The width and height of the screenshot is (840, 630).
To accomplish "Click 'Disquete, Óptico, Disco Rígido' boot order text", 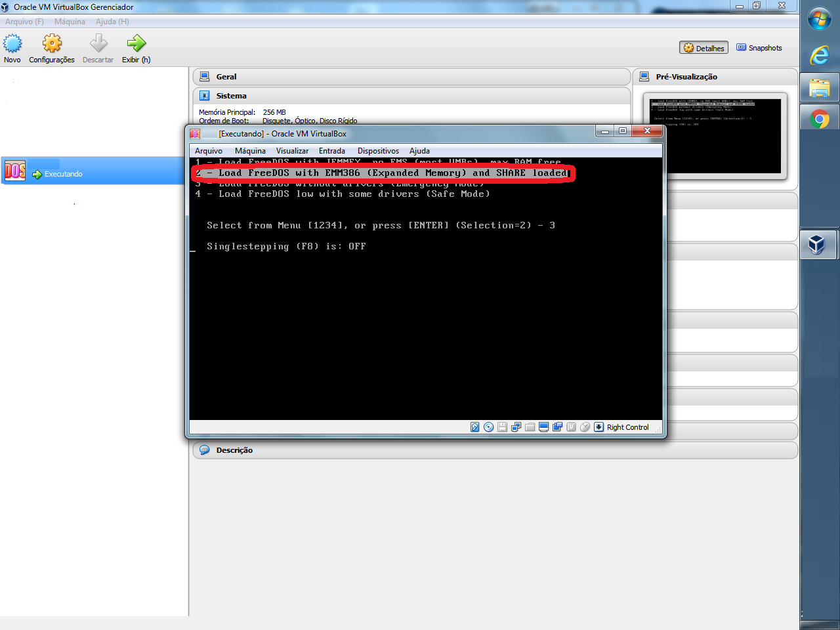I will (x=310, y=121).
